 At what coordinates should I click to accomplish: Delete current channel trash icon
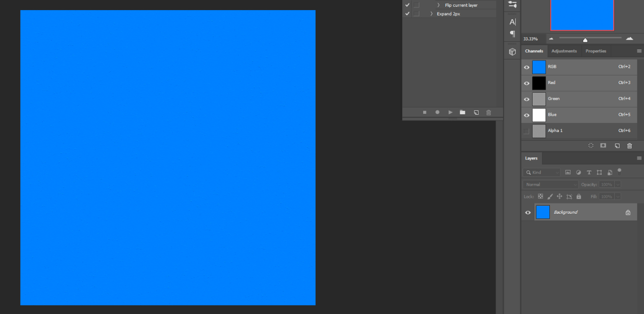coord(630,145)
